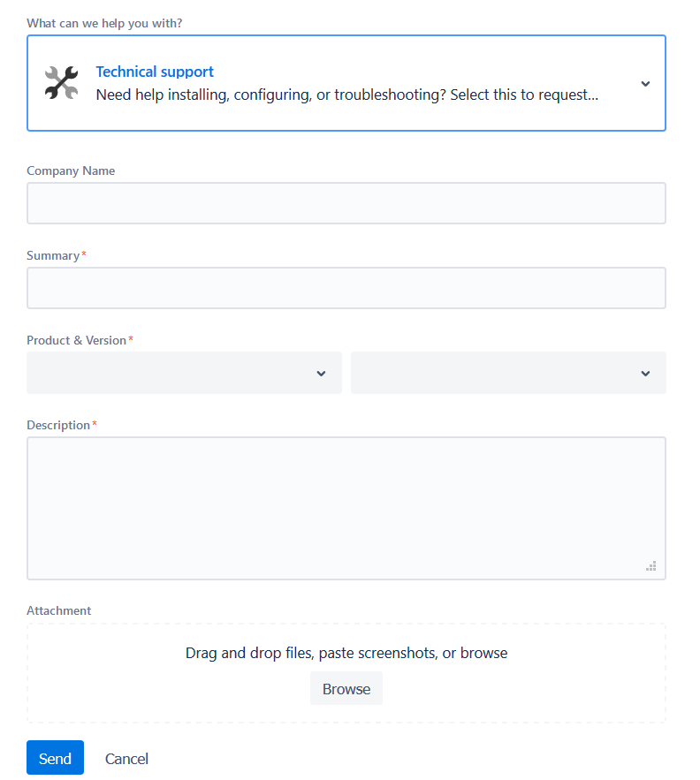Open the Product dropdown arrow
Screen dimensions: 700x780
pos(321,372)
